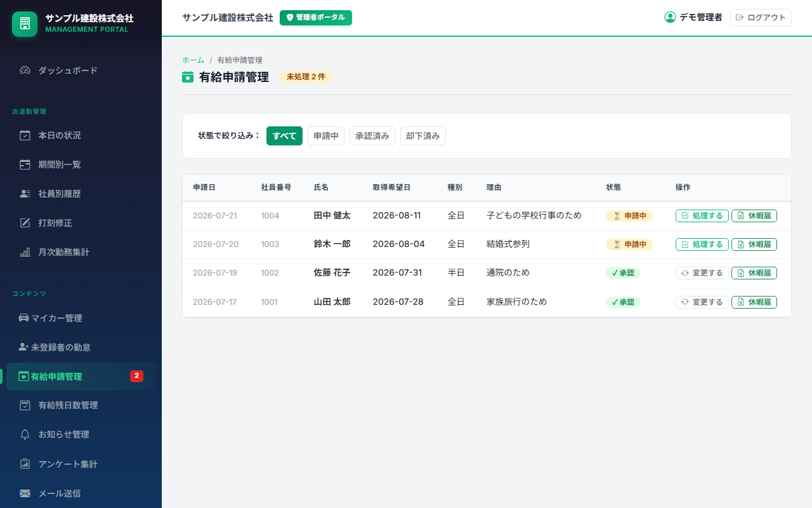Filter the list by 承認済み
The image size is (812, 508).
pyautogui.click(x=372, y=136)
